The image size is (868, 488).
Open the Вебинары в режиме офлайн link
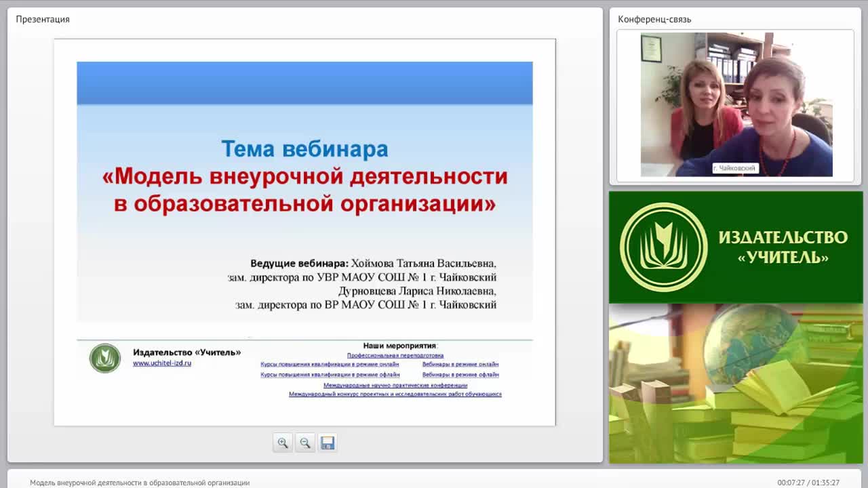tap(460, 374)
